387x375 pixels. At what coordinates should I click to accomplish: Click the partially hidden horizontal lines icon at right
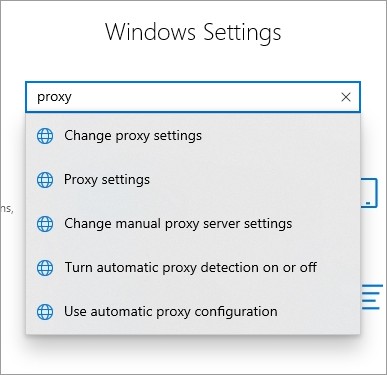(x=372, y=296)
